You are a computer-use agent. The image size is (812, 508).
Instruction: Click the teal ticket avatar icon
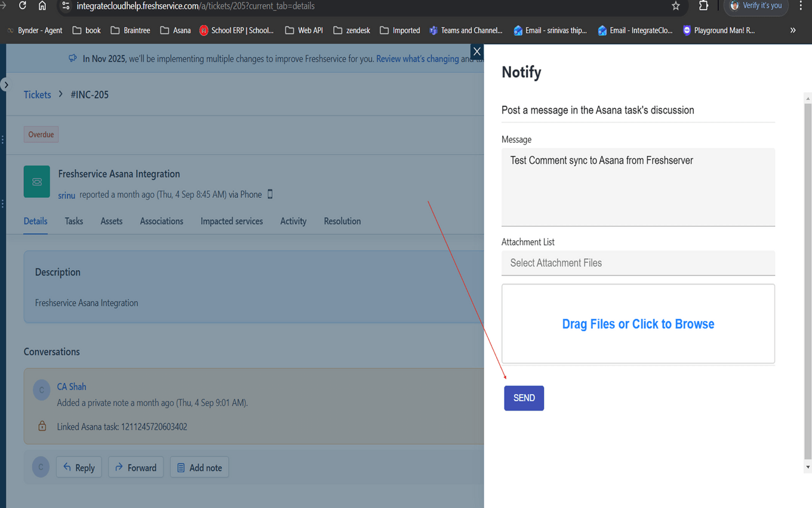[x=36, y=180]
